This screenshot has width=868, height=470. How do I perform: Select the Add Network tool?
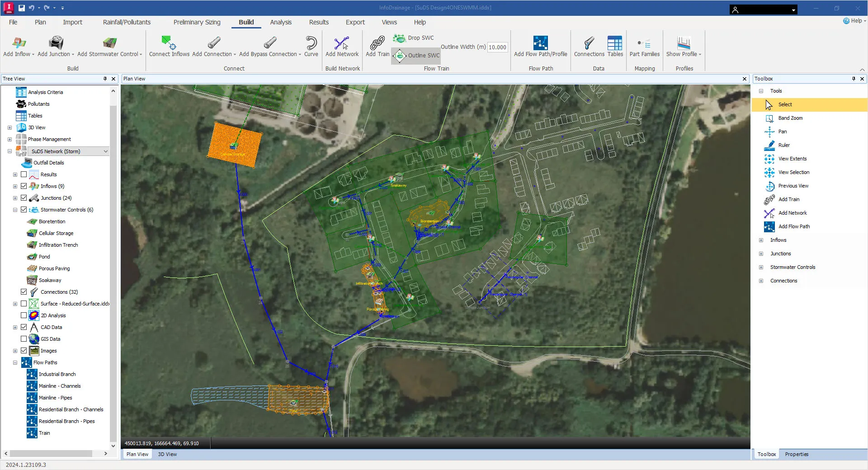pyautogui.click(x=342, y=47)
